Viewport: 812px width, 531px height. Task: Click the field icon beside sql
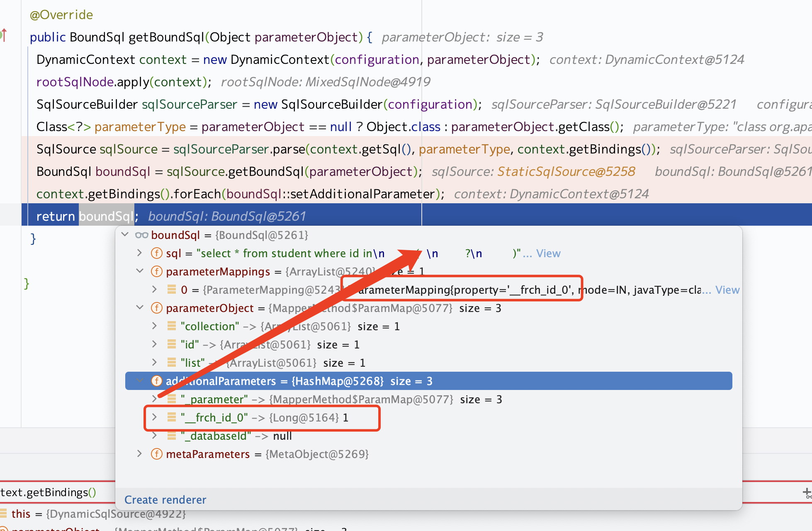click(156, 253)
